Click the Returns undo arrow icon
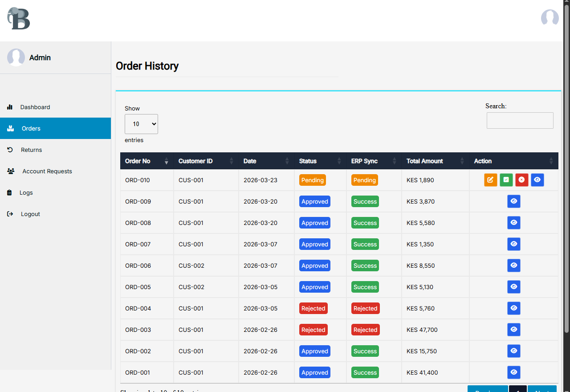570x392 pixels. click(x=10, y=150)
